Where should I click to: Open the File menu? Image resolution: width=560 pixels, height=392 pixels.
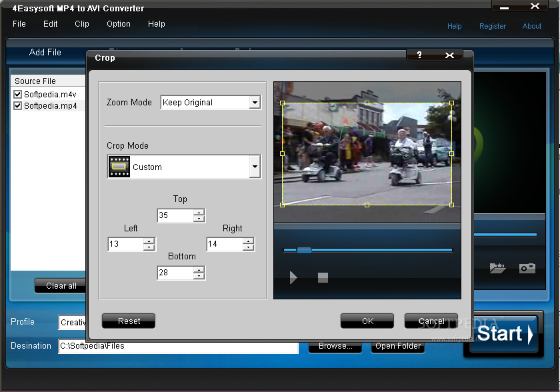point(19,24)
